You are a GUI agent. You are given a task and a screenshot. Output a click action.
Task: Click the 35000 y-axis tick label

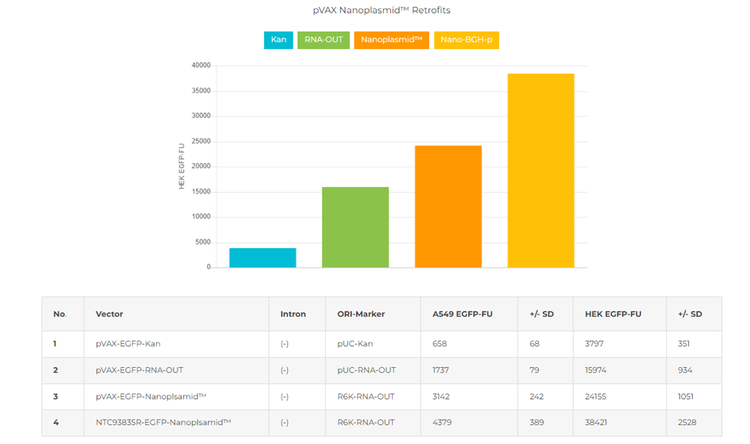pos(201,91)
